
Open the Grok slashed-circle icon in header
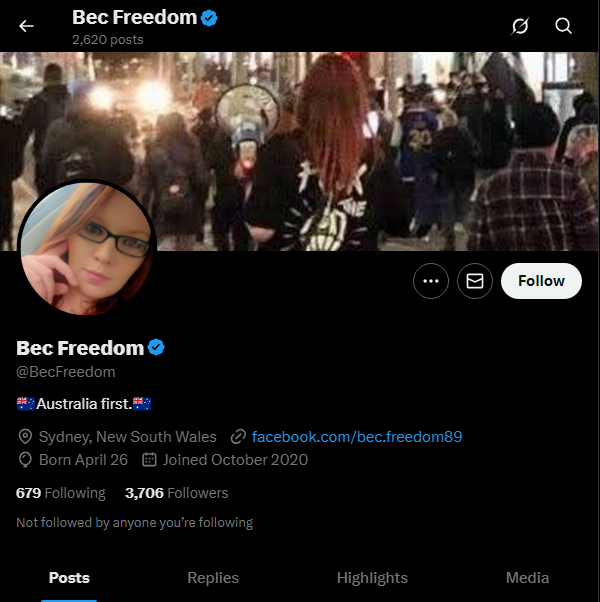coord(520,26)
